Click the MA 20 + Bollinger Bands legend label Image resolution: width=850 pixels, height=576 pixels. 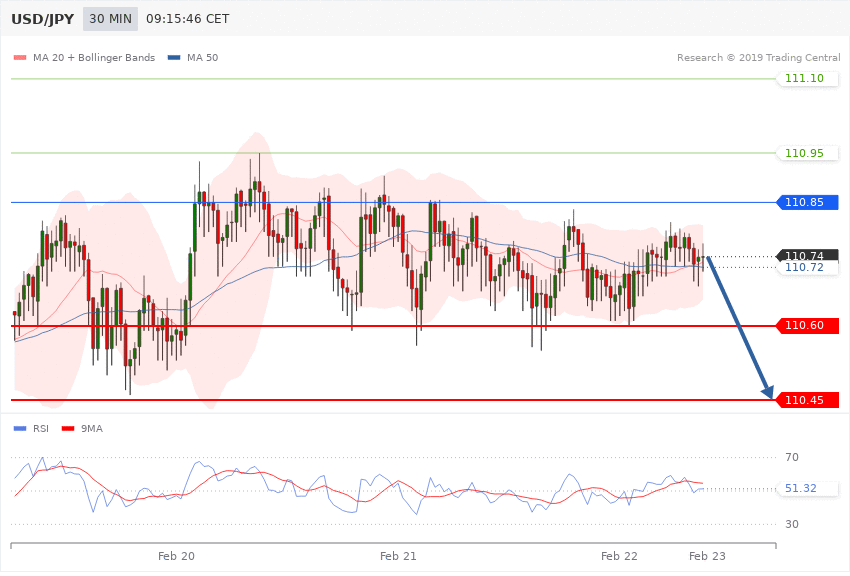(94, 57)
